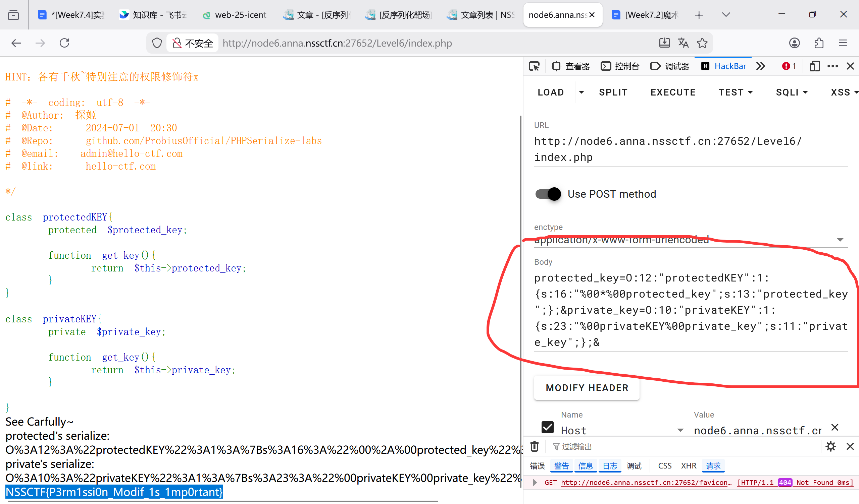Screen dimensions: 859x504
Task: Click the extensions puzzle icon
Action: (x=819, y=43)
